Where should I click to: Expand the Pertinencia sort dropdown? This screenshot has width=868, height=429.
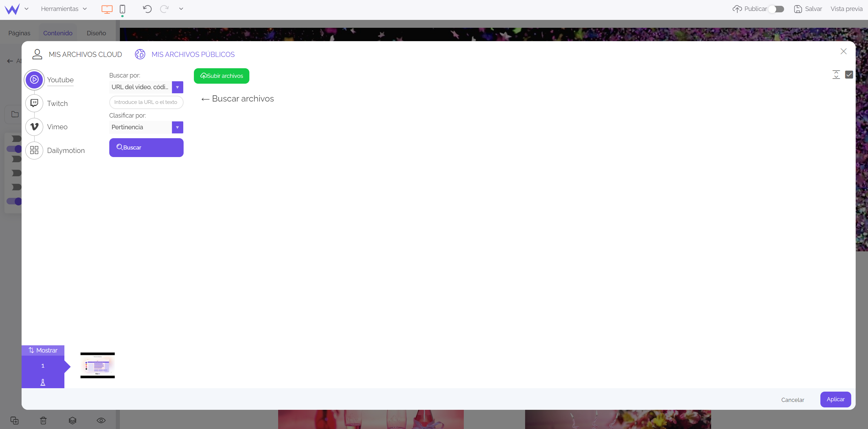178,127
